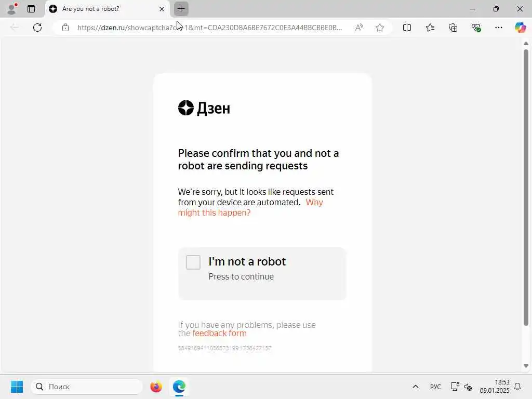
Task: Open the Favorites list icon
Action: pos(430,28)
